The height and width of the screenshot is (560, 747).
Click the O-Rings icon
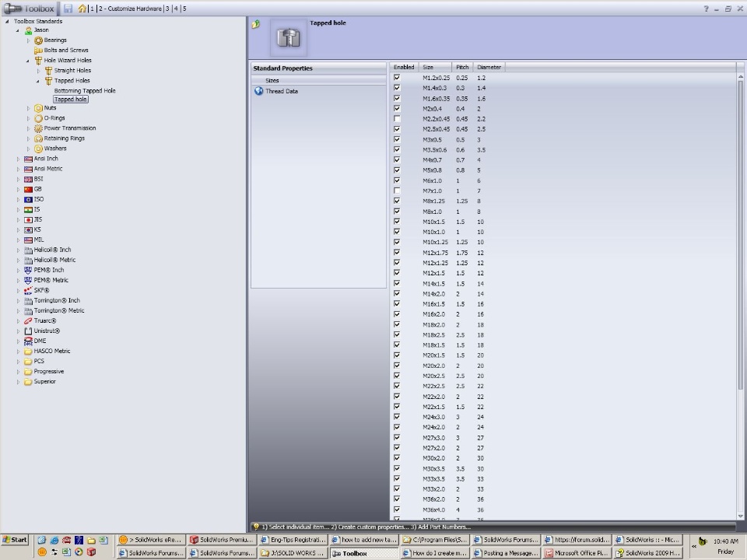(39, 118)
